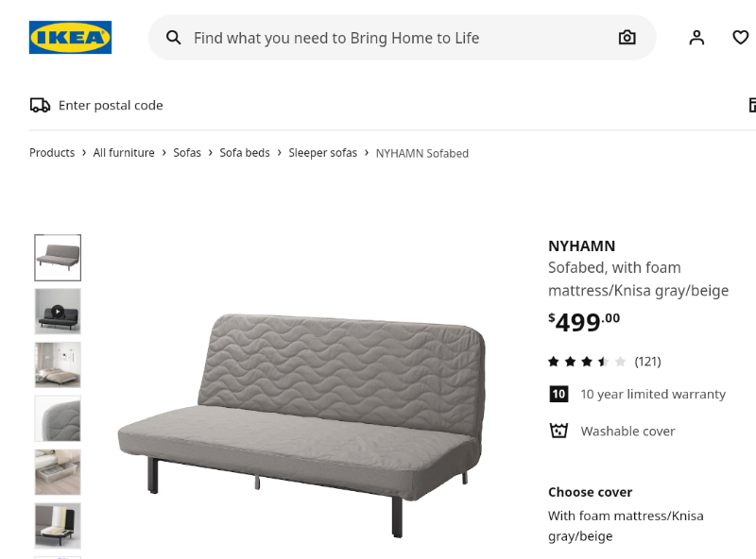The height and width of the screenshot is (559, 756).
Task: Navigate to Sofas breadcrumb
Action: (x=187, y=153)
